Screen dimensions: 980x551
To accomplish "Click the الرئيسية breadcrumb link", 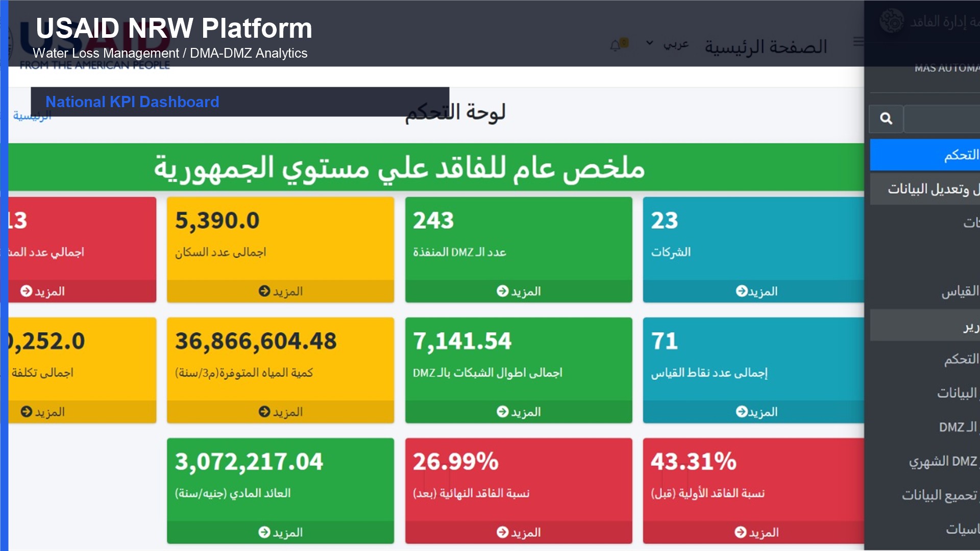I will click(x=32, y=116).
